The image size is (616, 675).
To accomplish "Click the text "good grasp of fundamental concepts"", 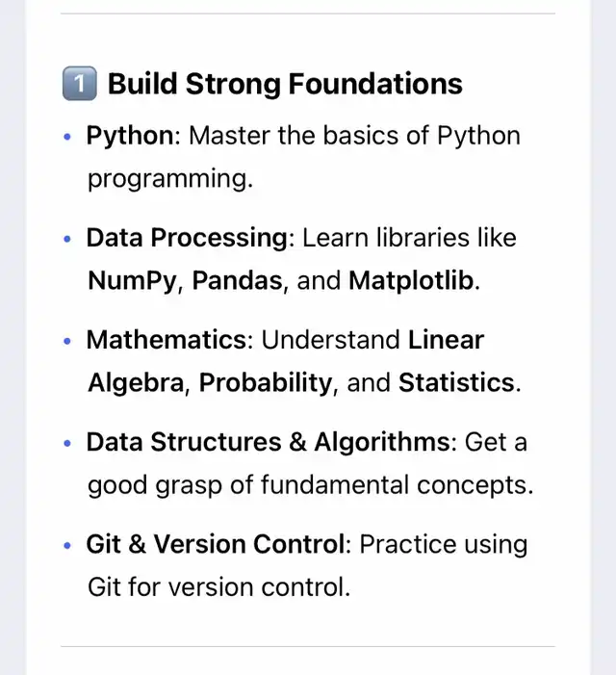I will pyautogui.click(x=308, y=485).
